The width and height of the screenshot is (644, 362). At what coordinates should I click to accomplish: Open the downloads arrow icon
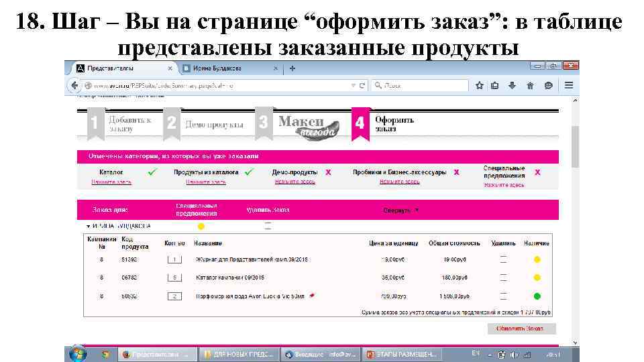(512, 85)
